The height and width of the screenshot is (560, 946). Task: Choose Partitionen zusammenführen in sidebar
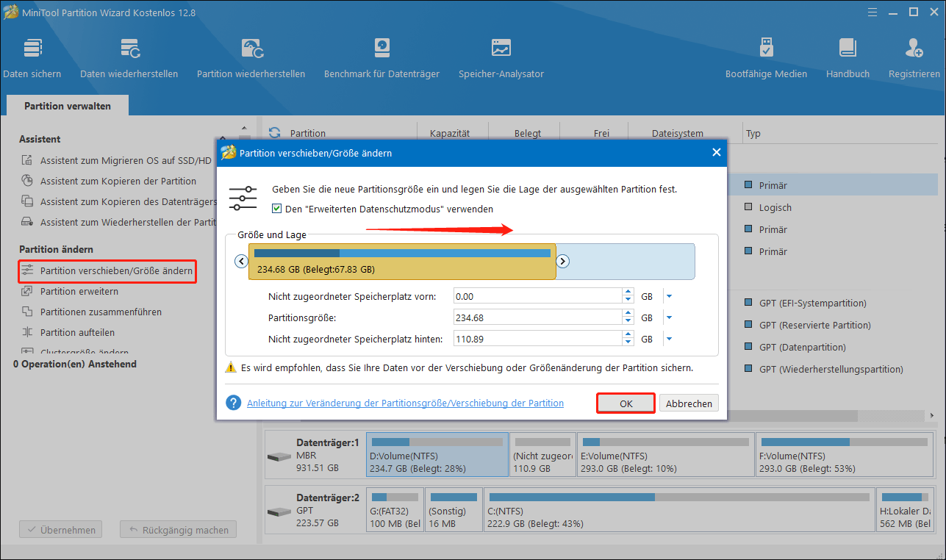[91, 312]
